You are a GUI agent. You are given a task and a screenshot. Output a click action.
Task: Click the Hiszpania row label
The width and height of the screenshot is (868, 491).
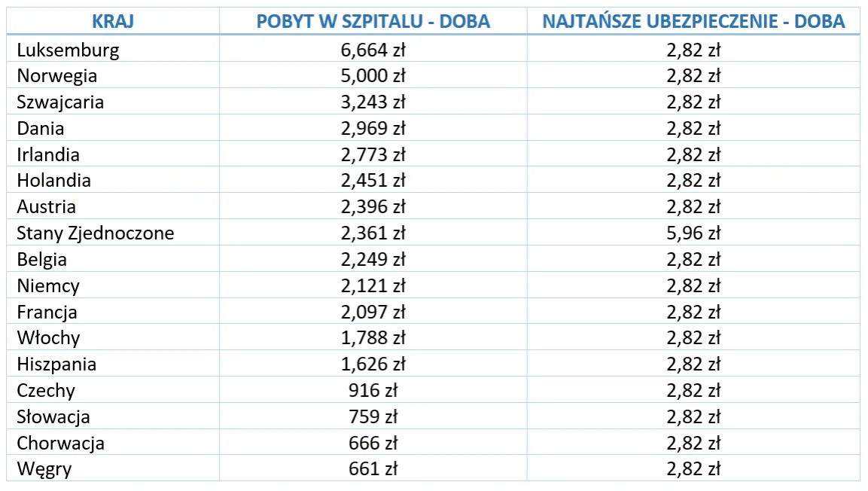pyautogui.click(x=57, y=364)
